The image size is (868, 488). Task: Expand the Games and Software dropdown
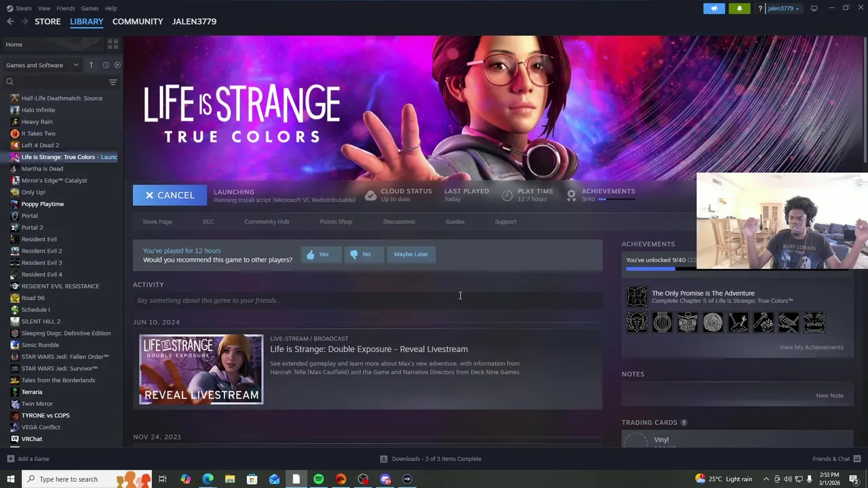pyautogui.click(x=42, y=65)
